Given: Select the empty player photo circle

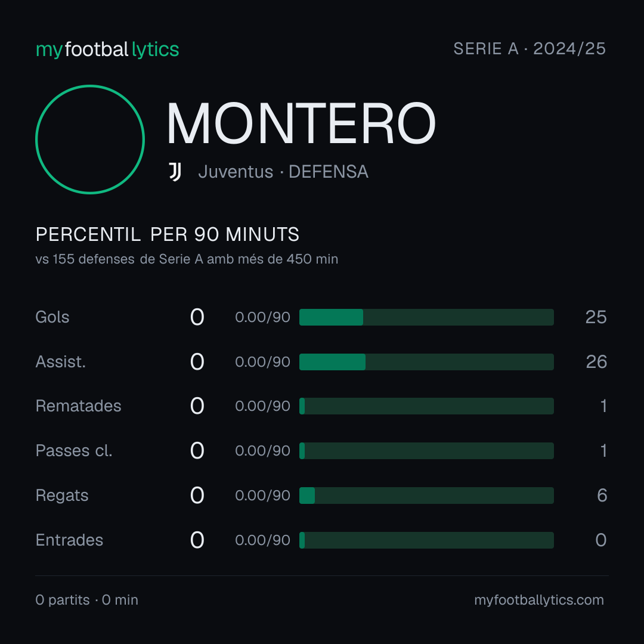Looking at the screenshot, I should (90, 139).
